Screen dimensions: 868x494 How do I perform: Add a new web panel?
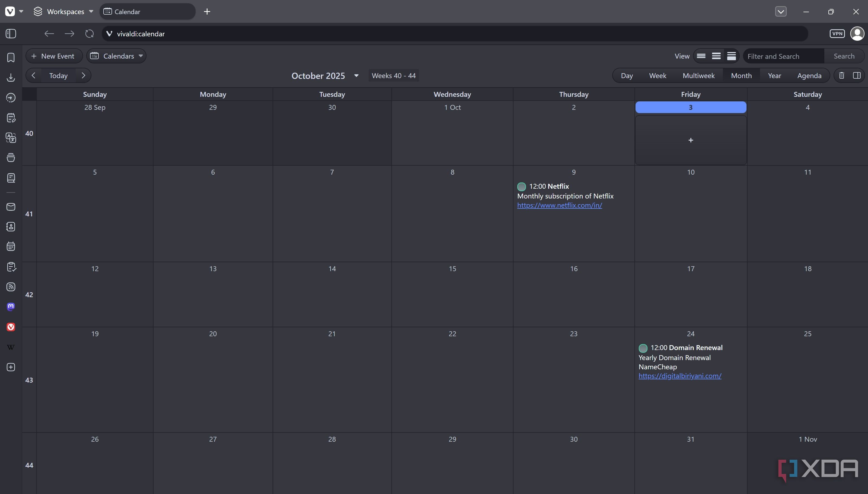click(11, 367)
